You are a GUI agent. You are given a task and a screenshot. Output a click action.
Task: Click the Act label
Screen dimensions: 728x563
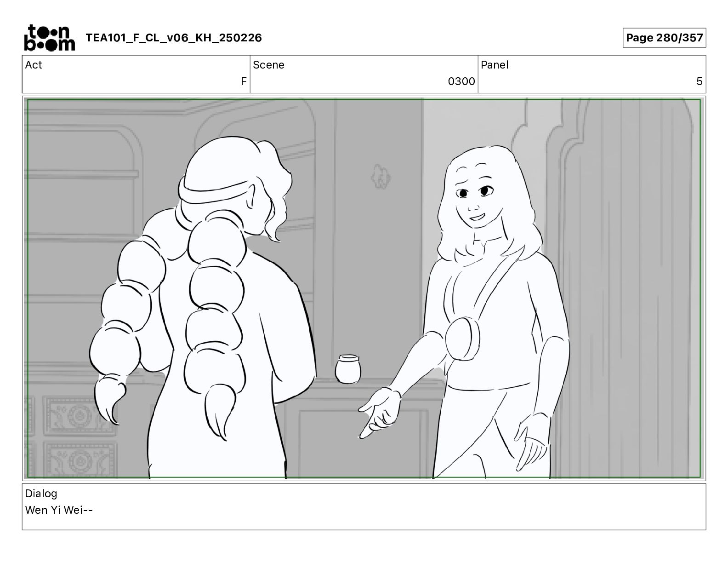point(34,65)
